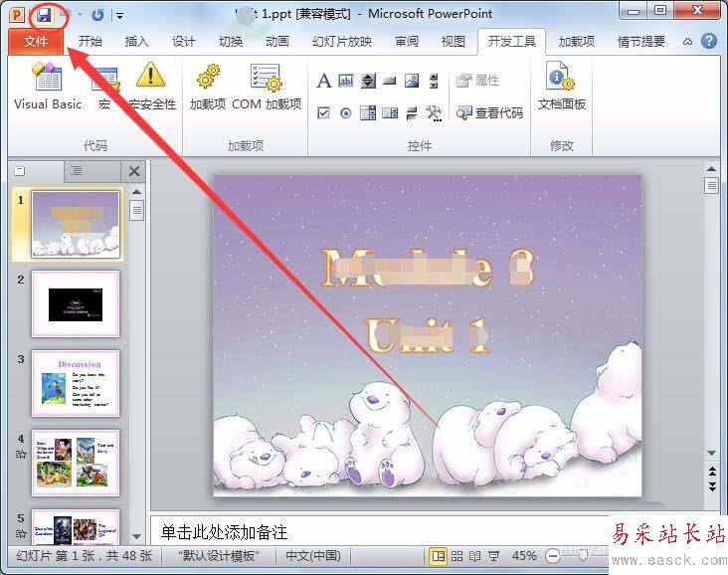Image resolution: width=728 pixels, height=575 pixels.
Task: Close the slide thumbnail pane
Action: click(134, 171)
